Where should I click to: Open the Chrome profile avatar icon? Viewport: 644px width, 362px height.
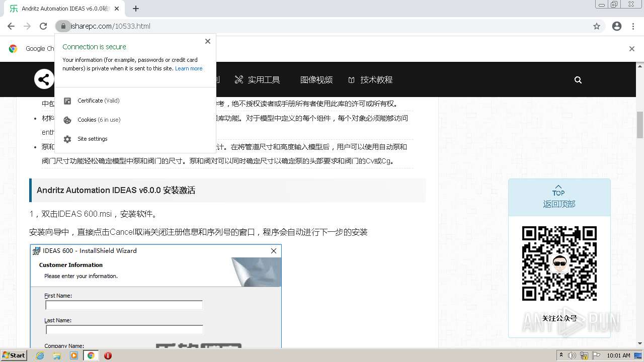click(x=617, y=26)
